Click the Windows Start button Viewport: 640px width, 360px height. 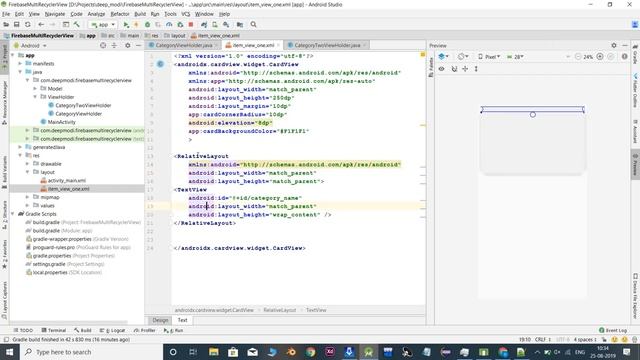tap(9, 352)
